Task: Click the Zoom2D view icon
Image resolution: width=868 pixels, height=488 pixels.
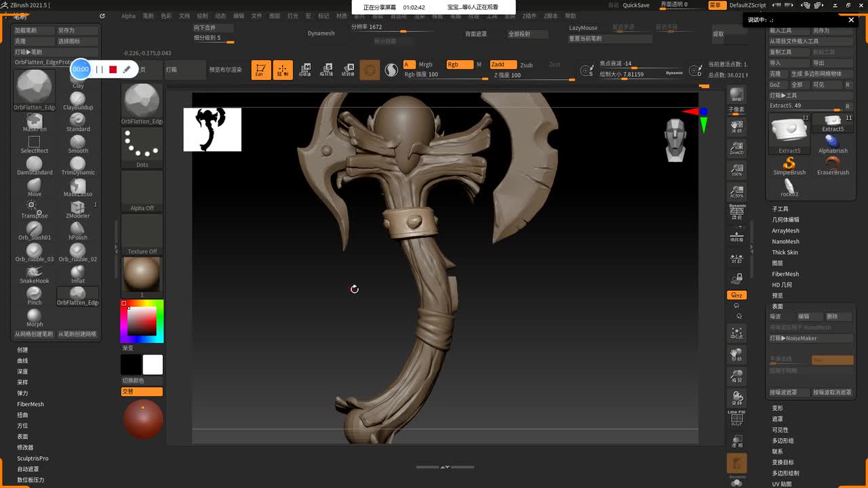Action: (736, 148)
